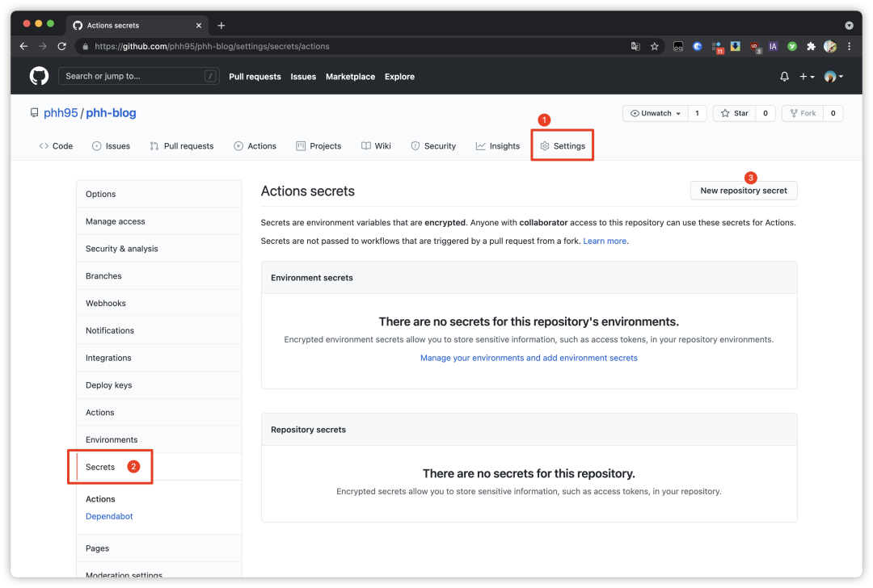873x588 pixels.
Task: Switch to the Explore menu item
Action: (399, 76)
